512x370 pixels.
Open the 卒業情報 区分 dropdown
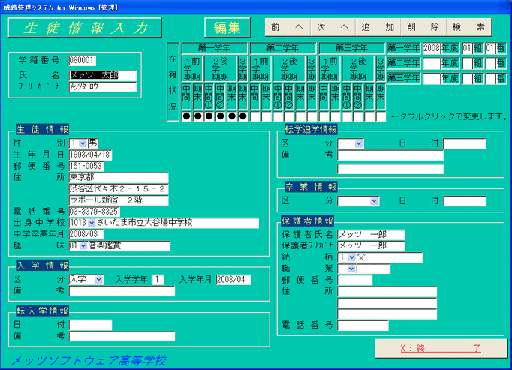[374, 201]
